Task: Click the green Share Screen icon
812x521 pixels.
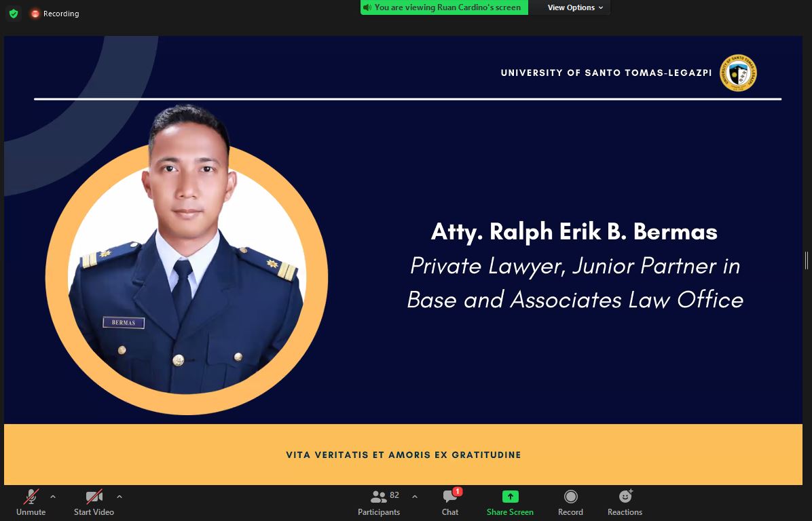Action: [510, 497]
